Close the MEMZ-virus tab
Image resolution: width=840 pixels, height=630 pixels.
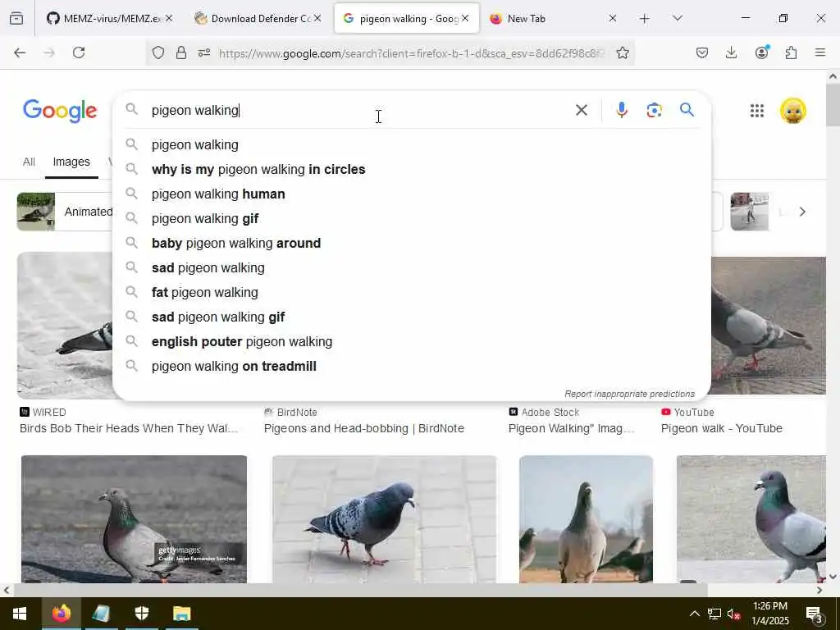pyautogui.click(x=169, y=19)
